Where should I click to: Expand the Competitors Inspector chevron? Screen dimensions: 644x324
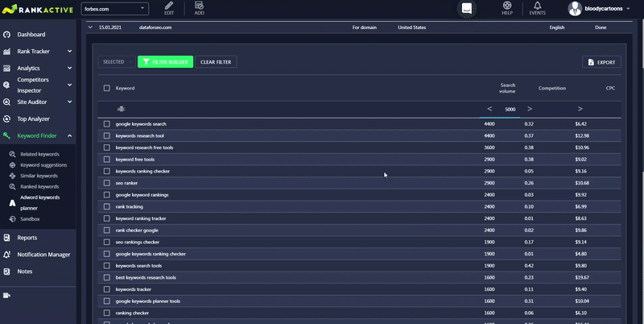click(69, 85)
